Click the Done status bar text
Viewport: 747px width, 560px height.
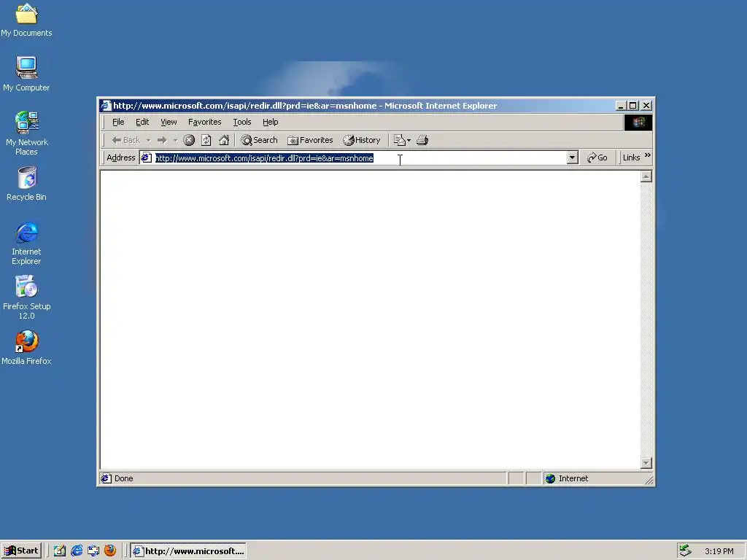[123, 478]
